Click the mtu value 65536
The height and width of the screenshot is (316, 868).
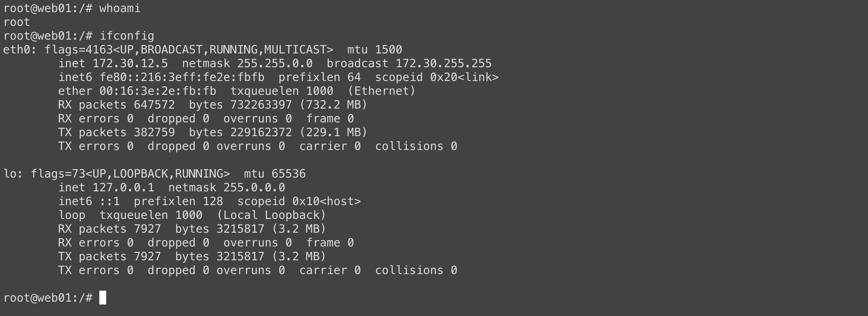288,174
